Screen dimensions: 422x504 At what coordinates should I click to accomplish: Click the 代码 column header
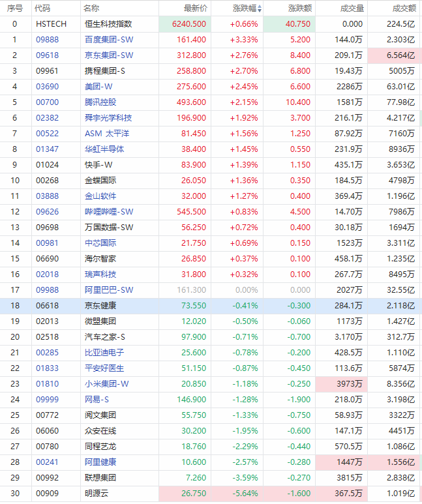42,8
